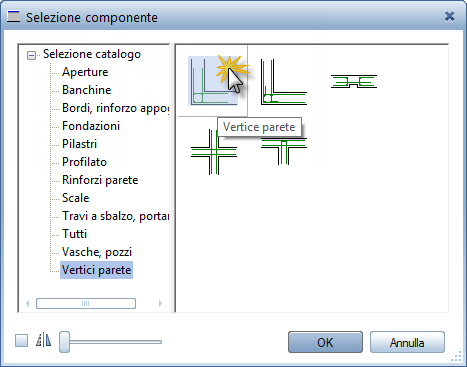Pick the straight wall joint component icon
The width and height of the screenshot is (467, 367).
354,82
